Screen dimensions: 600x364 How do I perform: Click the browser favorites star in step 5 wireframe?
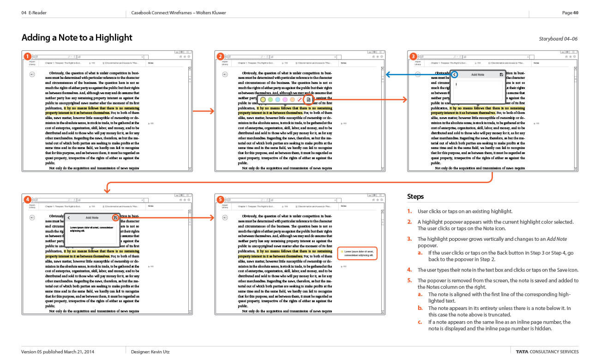coord(378,199)
